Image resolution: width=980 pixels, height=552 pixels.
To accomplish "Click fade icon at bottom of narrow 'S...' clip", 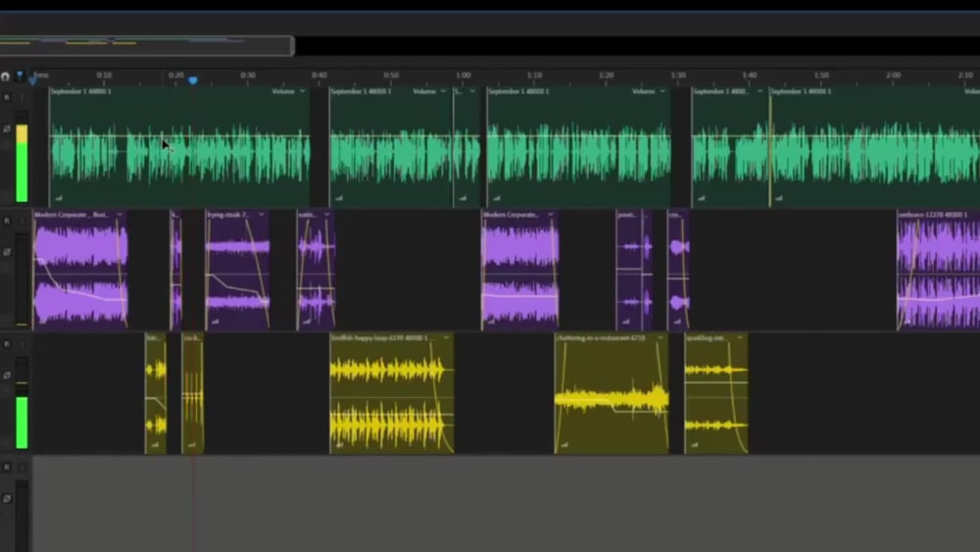I will tap(463, 198).
